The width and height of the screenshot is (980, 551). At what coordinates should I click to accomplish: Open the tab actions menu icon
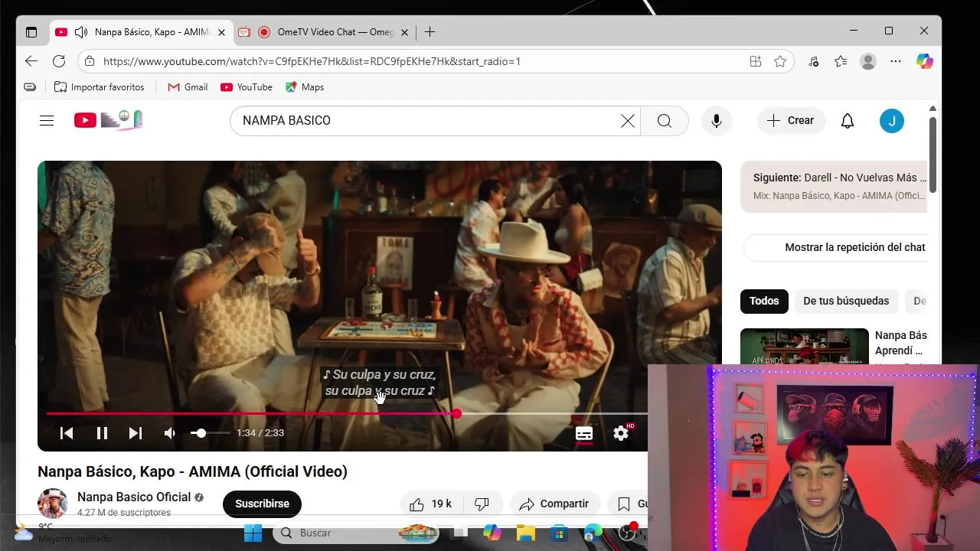tap(31, 32)
